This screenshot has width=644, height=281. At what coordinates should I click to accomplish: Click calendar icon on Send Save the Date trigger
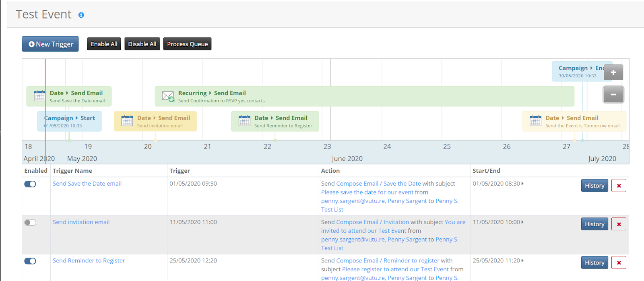[x=39, y=96]
